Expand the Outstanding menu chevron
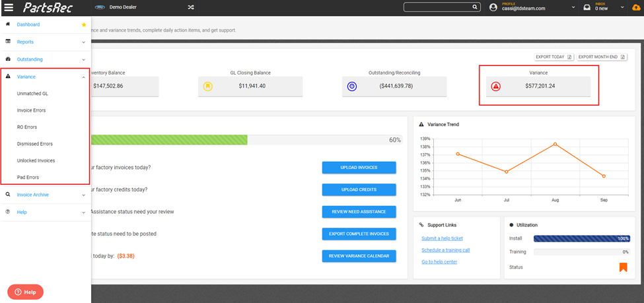Screen dimensions: 644x303 (x=83, y=59)
